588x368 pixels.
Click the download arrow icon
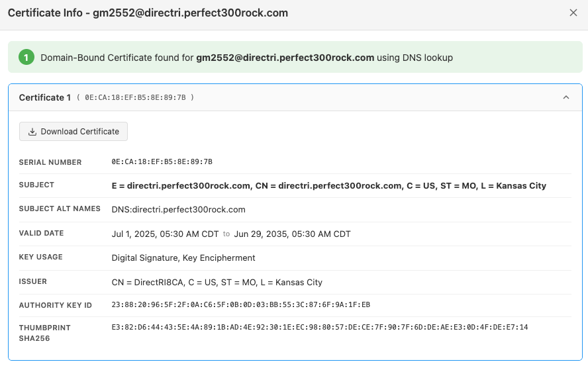coord(32,132)
